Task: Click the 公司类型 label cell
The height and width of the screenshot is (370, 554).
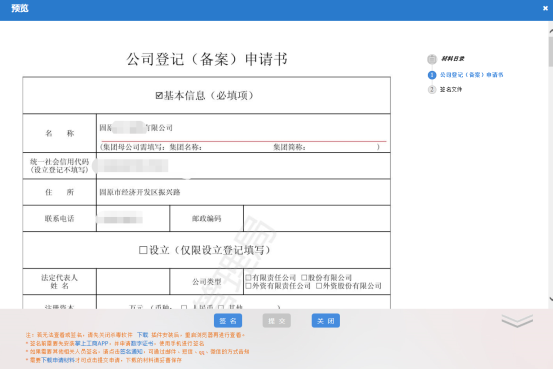Action: click(x=207, y=282)
